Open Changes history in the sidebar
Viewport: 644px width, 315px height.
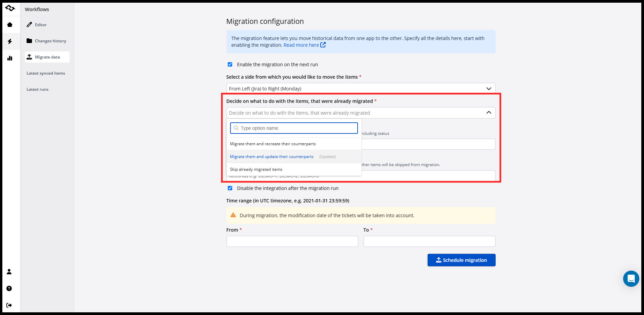click(x=50, y=41)
